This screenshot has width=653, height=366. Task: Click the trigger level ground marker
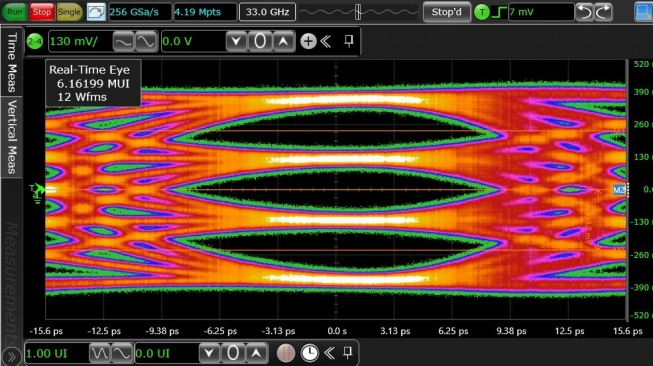(37, 193)
